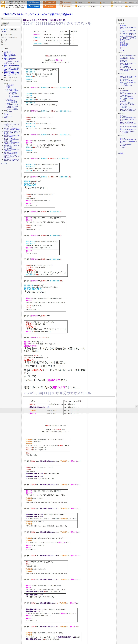Click the orange wiki編集中 banner button
The height and width of the screenshot is (644, 138).
pyautogui.click(x=50, y=6)
